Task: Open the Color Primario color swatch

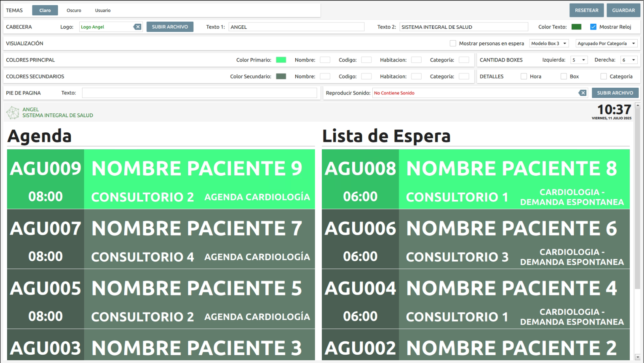Action: (281, 60)
